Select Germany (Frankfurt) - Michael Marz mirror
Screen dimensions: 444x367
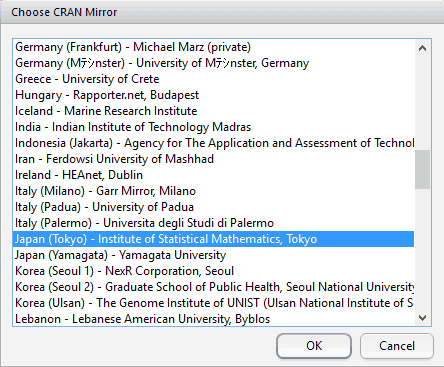click(213, 47)
